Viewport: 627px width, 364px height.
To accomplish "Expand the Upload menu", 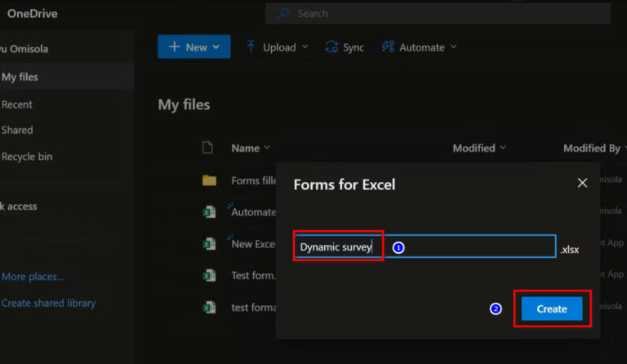I will (x=277, y=47).
